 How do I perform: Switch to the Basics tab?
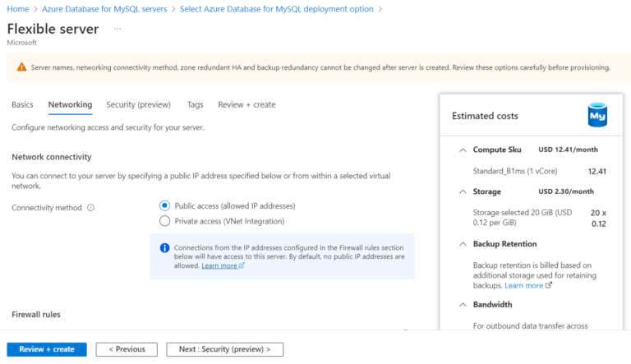click(x=23, y=104)
